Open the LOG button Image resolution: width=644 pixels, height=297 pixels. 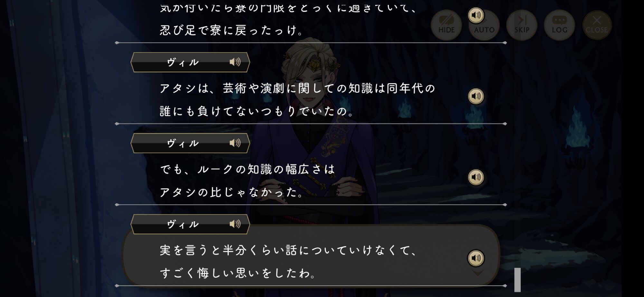click(560, 25)
